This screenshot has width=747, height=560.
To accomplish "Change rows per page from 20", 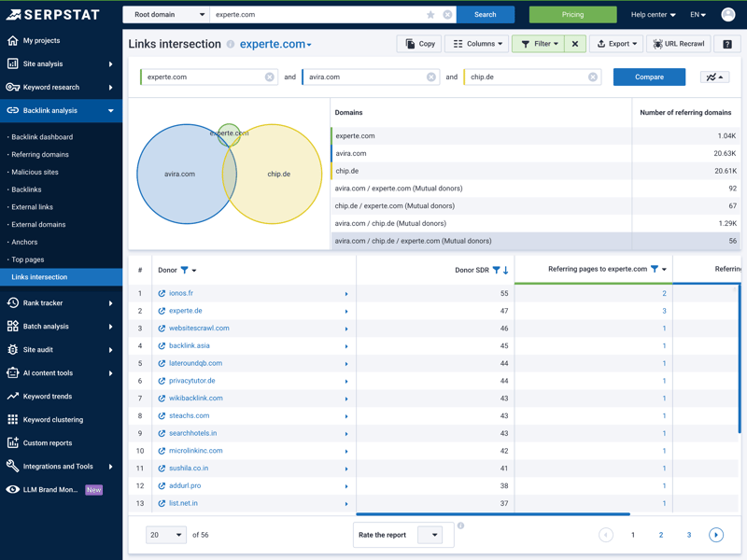I will coord(166,535).
